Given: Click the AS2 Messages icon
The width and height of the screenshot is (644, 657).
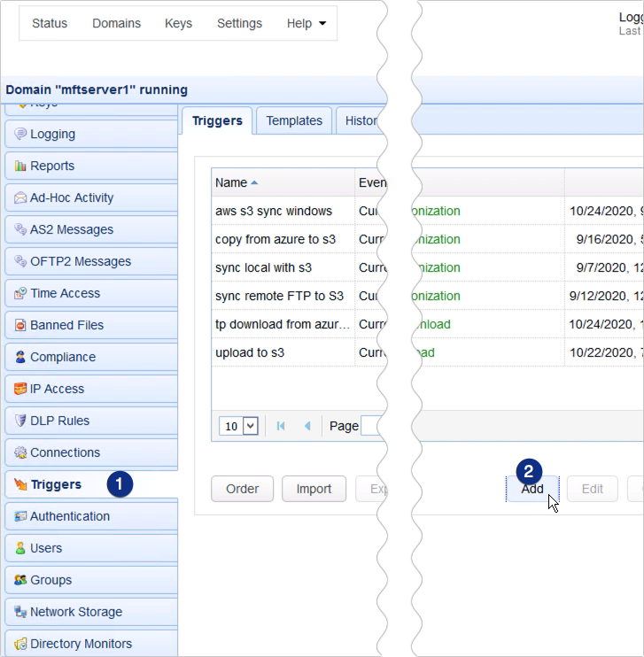Looking at the screenshot, I should click(x=20, y=229).
